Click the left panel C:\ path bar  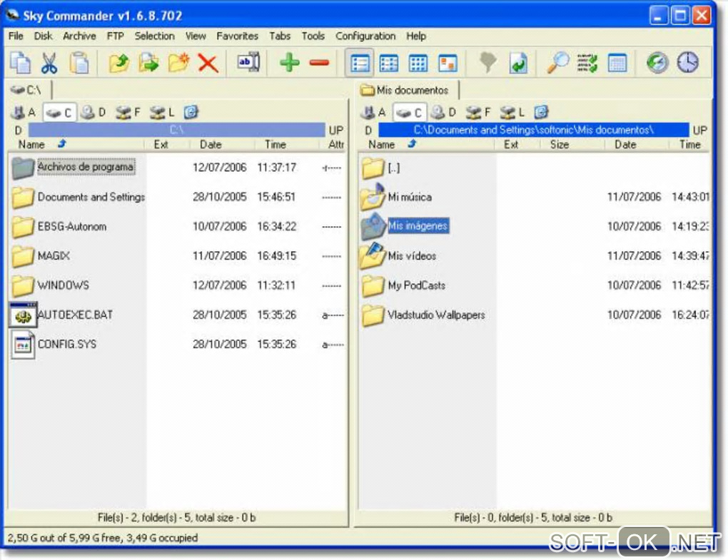click(177, 130)
